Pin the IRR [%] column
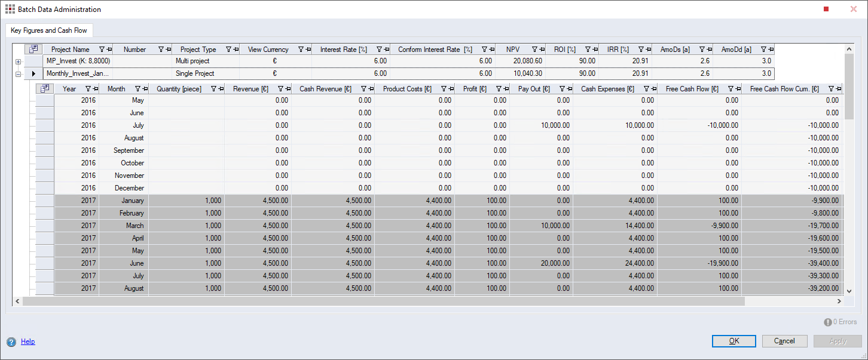This screenshot has width=868, height=360. click(649, 50)
